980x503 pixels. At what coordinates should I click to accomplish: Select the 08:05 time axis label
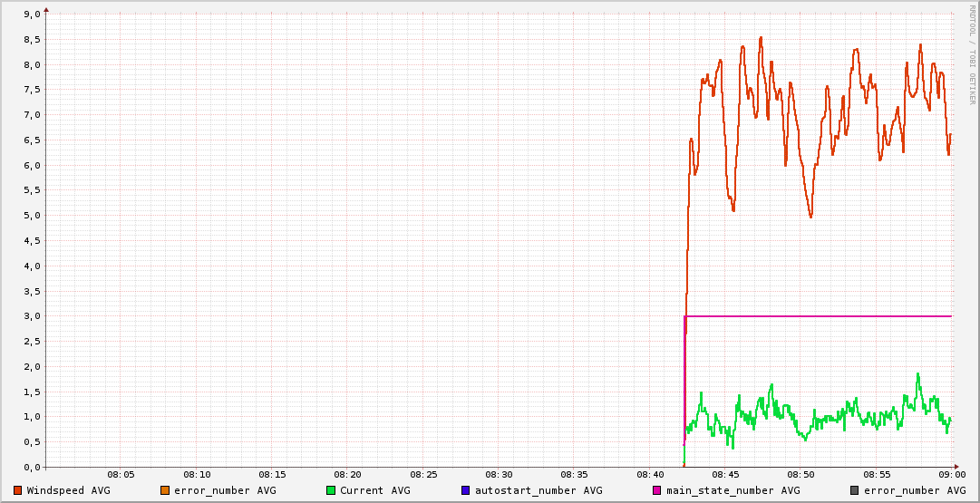[x=121, y=475]
